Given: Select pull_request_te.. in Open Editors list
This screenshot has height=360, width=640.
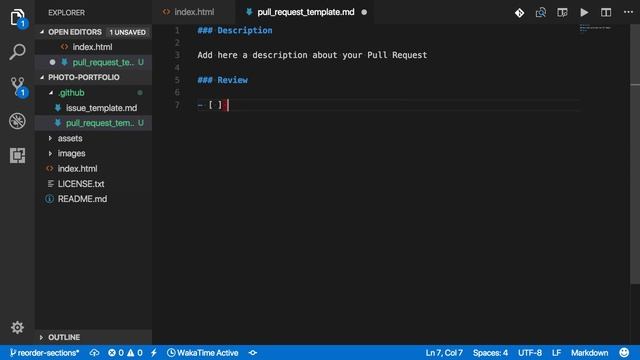Looking at the screenshot, I should (x=93, y=62).
